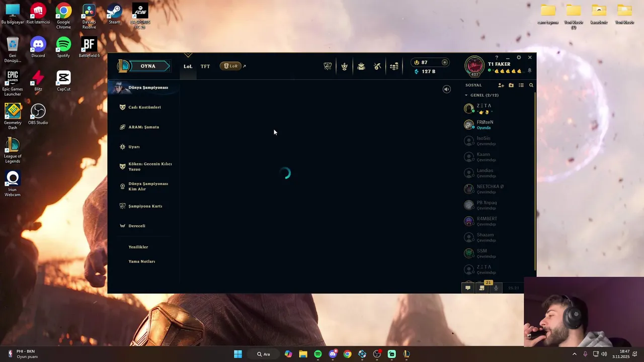Open Discord desktop shortcut
The width and height of the screenshot is (644, 362).
point(38,48)
